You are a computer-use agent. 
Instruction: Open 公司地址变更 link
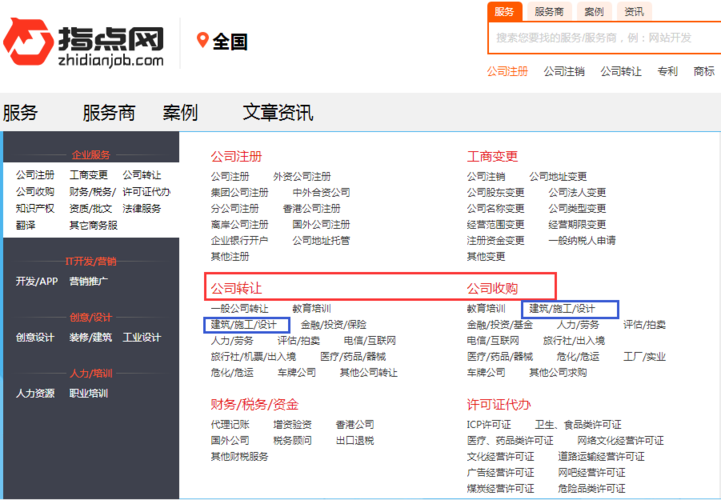click(558, 177)
